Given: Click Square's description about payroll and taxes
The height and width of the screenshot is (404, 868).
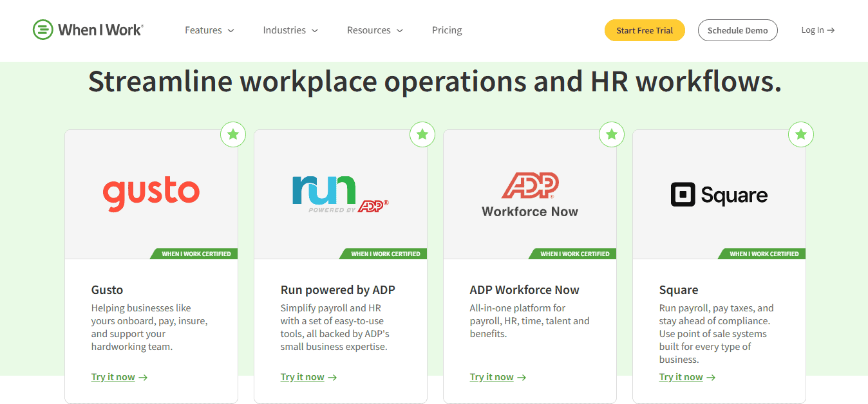Looking at the screenshot, I should click(x=716, y=334).
